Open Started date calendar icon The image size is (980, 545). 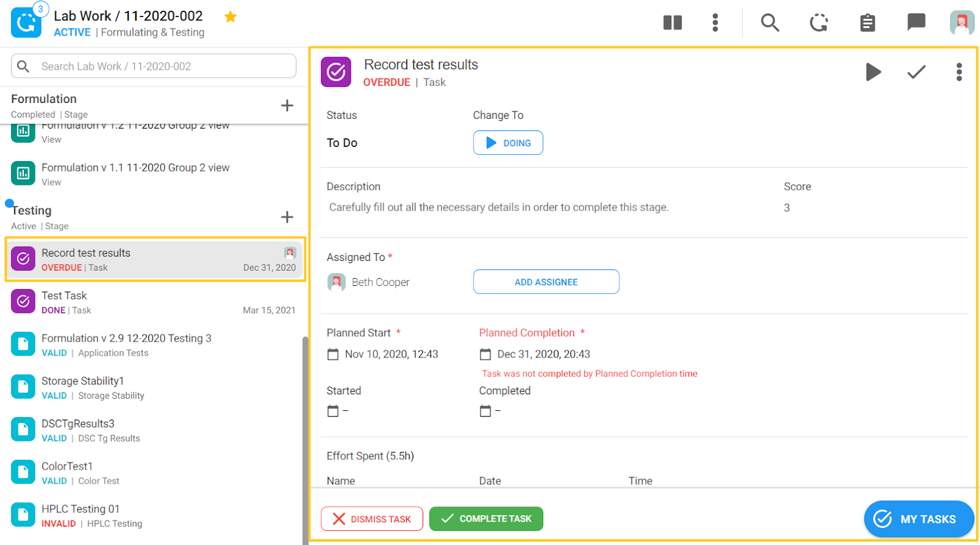click(333, 411)
